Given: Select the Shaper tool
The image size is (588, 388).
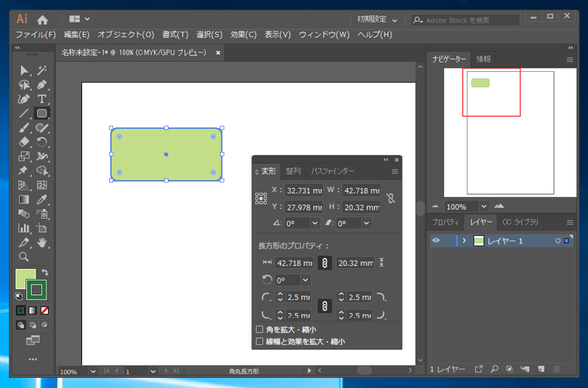Looking at the screenshot, I should [42, 128].
